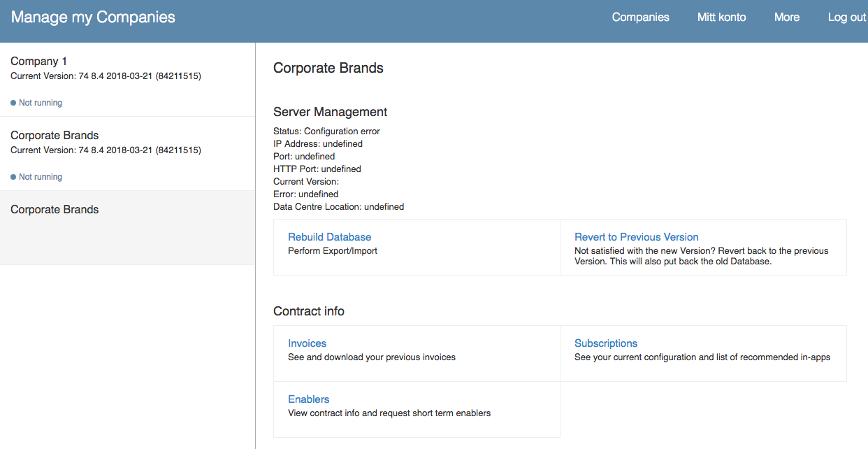Click second Corporate Brands' Not running status dot
This screenshot has width=868, height=449.
point(13,177)
